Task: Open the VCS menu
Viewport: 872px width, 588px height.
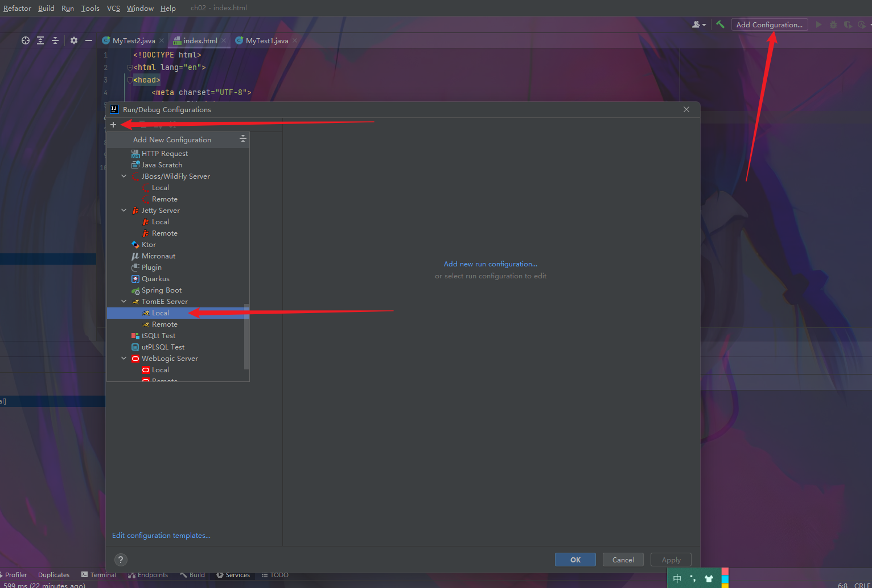Action: (x=113, y=8)
